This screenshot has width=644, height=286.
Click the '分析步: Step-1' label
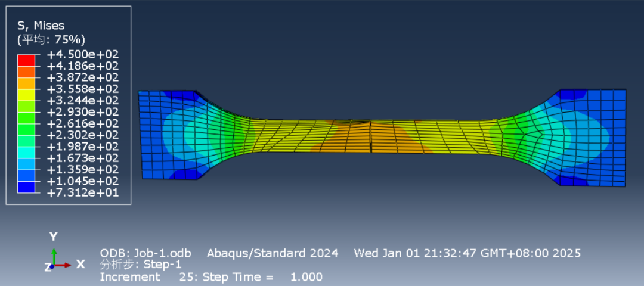coord(141,265)
